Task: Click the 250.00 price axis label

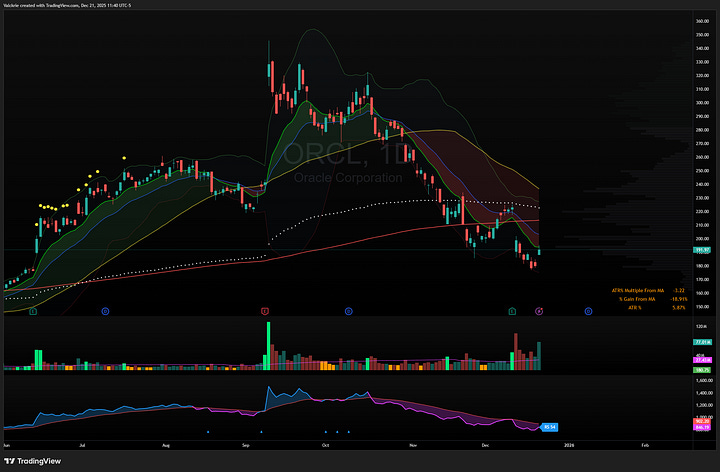Action: tap(703, 171)
